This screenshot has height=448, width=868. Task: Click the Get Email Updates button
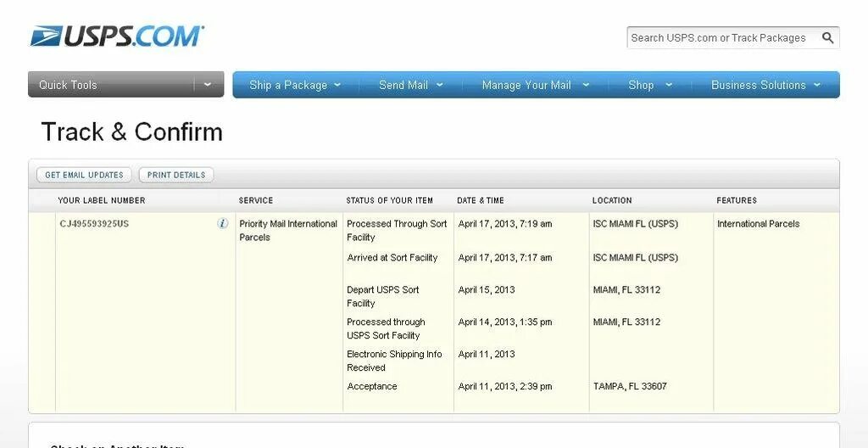[x=84, y=175]
